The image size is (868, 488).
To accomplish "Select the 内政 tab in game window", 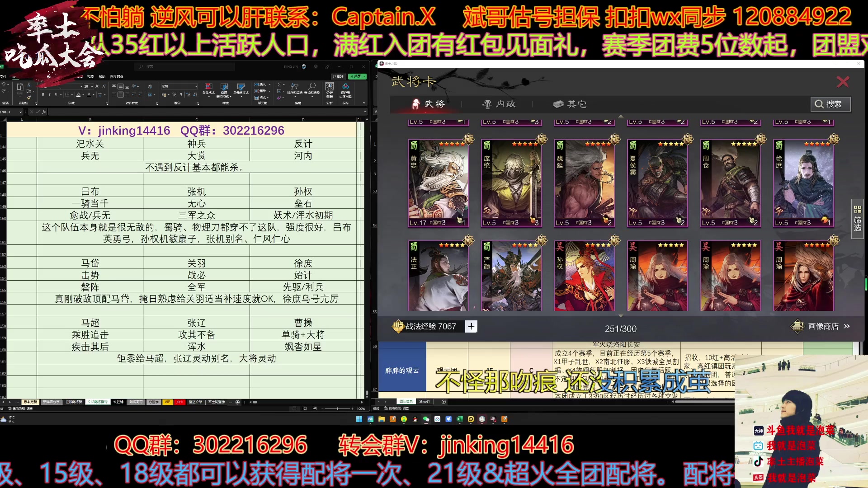I will tap(499, 104).
